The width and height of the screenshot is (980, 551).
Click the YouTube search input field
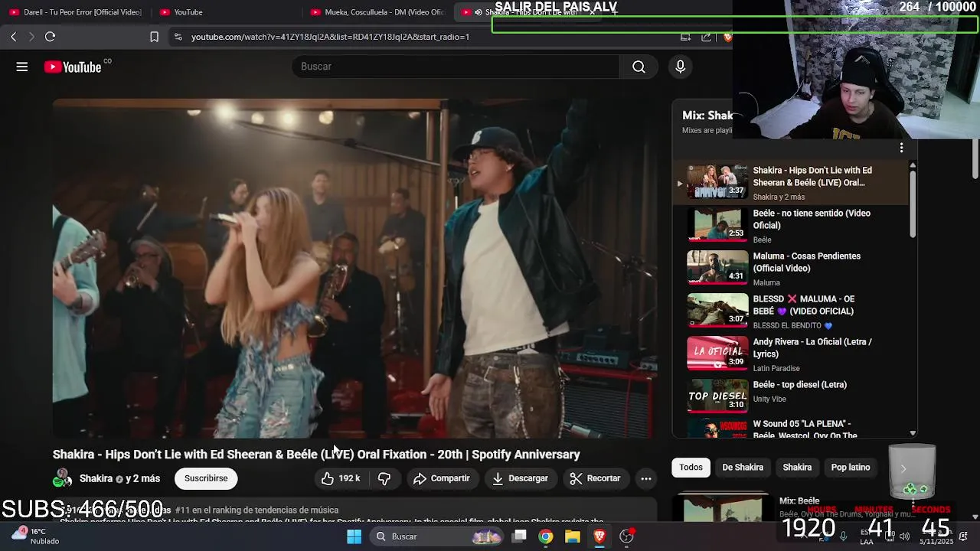456,67
